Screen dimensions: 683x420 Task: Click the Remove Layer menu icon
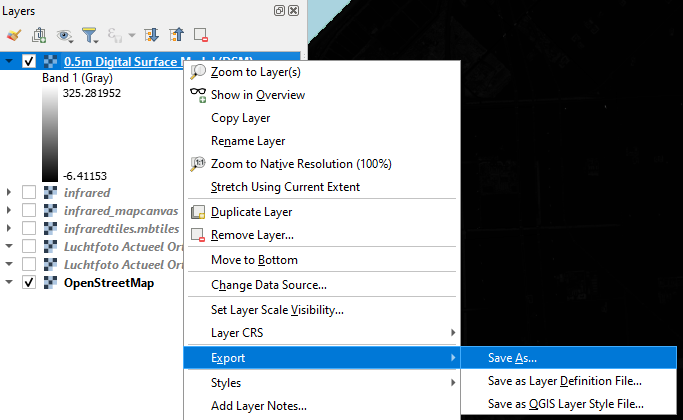(x=198, y=235)
